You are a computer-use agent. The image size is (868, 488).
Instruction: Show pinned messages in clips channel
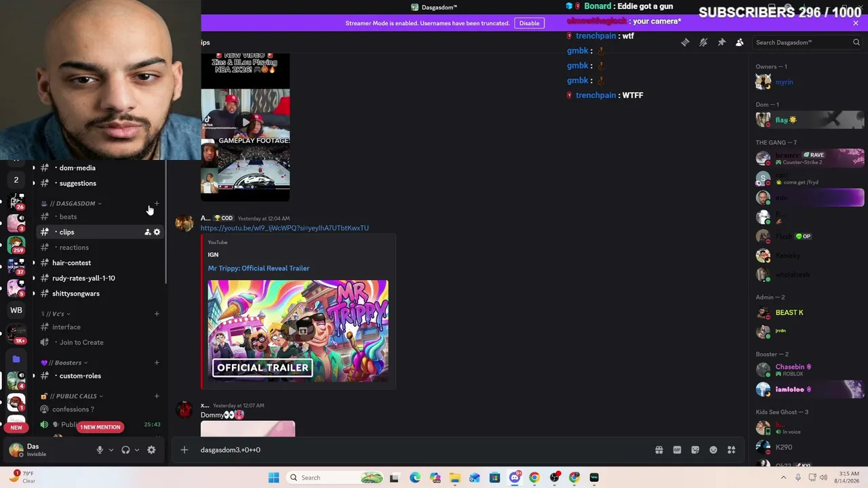(722, 42)
